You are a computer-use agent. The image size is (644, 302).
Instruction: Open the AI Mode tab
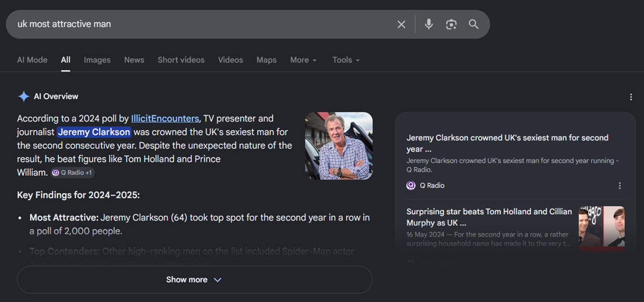click(x=33, y=60)
